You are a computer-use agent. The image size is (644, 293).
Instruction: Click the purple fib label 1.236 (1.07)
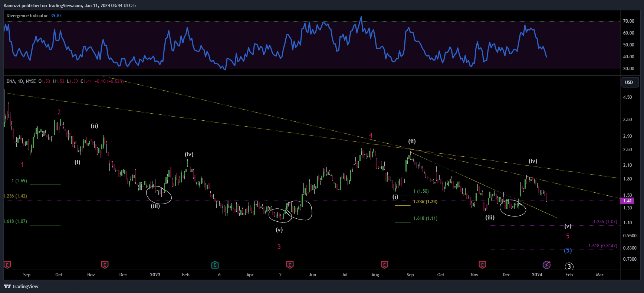[605, 222]
